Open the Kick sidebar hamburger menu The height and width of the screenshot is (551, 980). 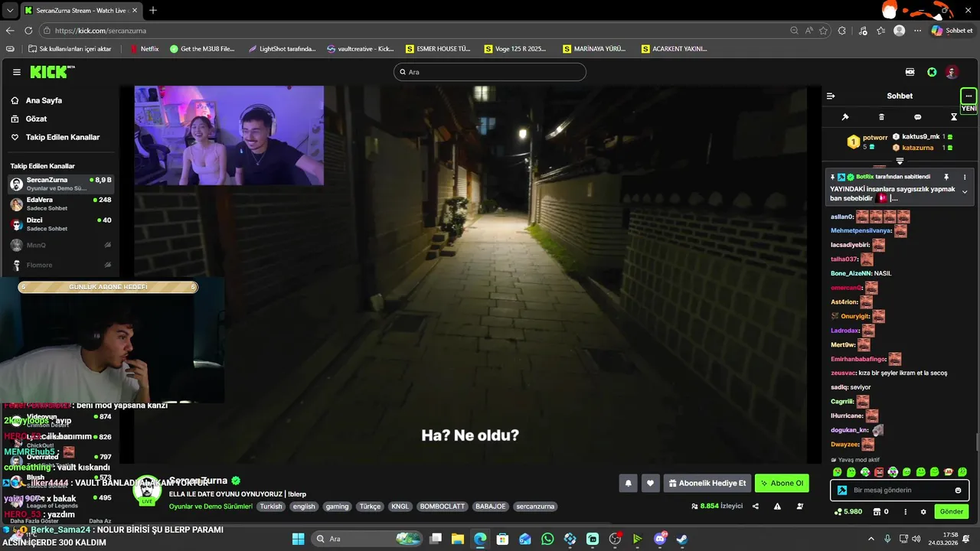[x=16, y=72]
